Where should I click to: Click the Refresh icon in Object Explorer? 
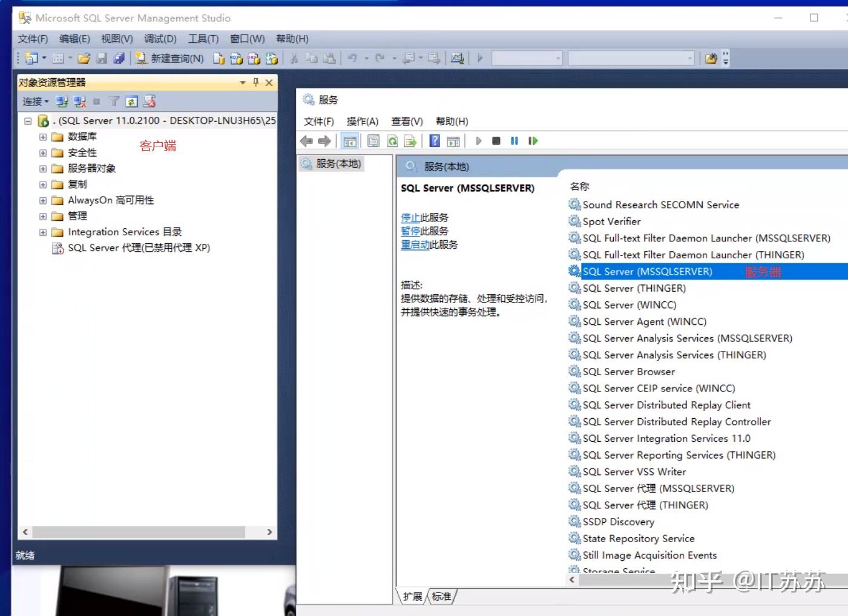coord(132,102)
